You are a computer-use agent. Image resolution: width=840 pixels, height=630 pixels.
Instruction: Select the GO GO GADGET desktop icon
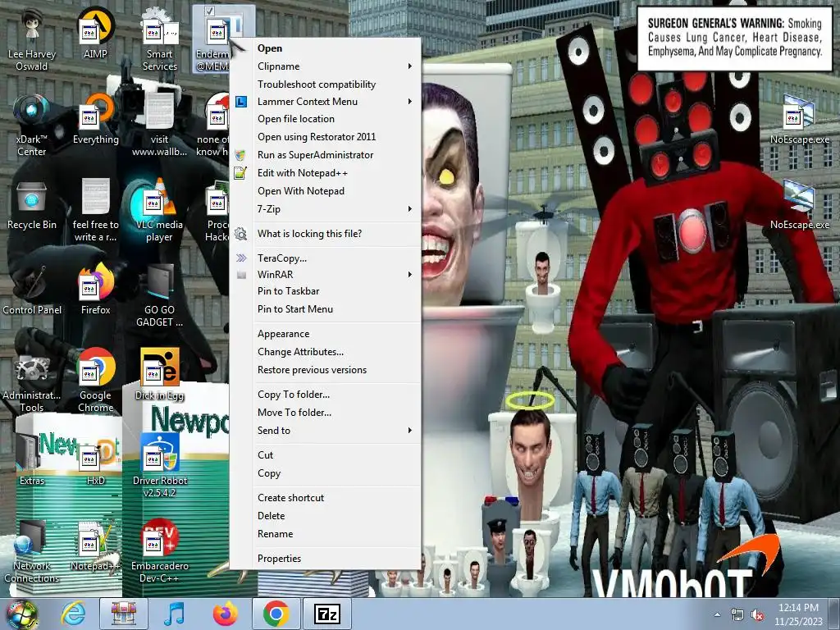point(159,296)
